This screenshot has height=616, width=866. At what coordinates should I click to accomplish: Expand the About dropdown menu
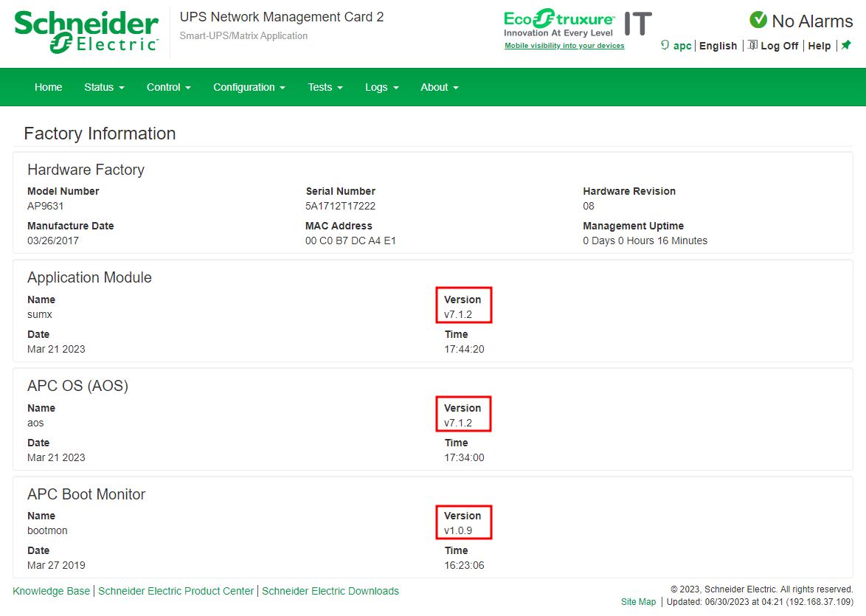click(440, 87)
